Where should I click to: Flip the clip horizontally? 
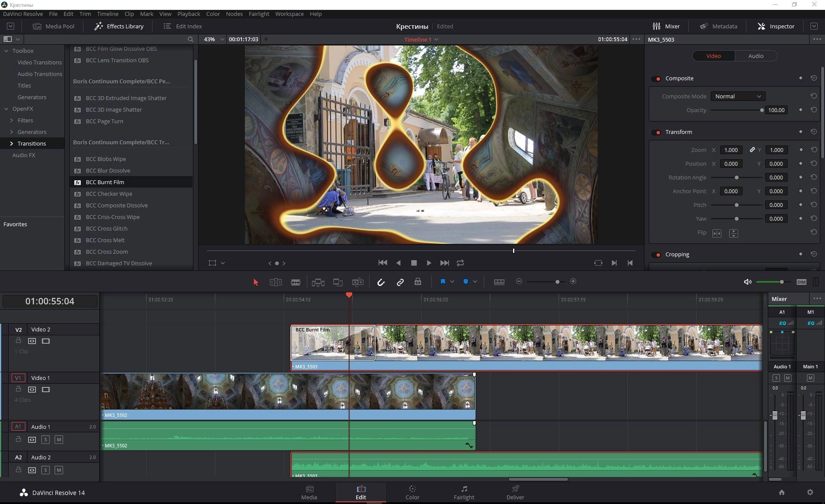pos(717,233)
